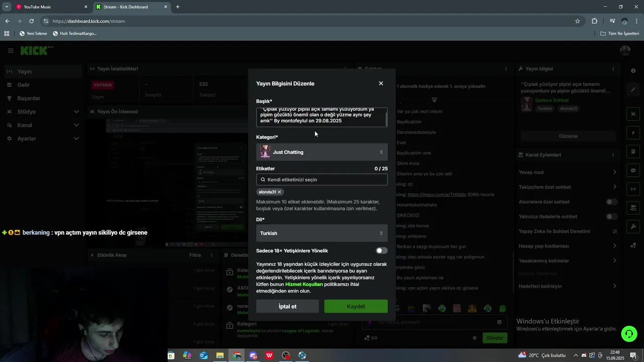Click the Başlık text box scrollbar
This screenshot has width=644, height=362.
[386, 119]
